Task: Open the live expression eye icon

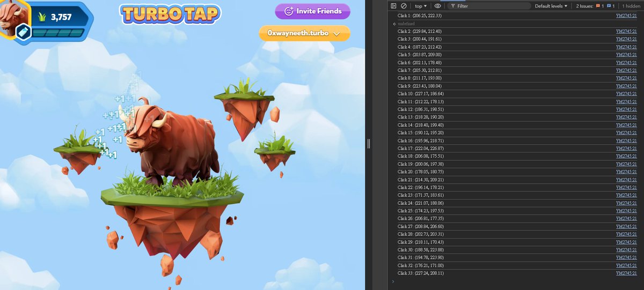Action: click(438, 6)
